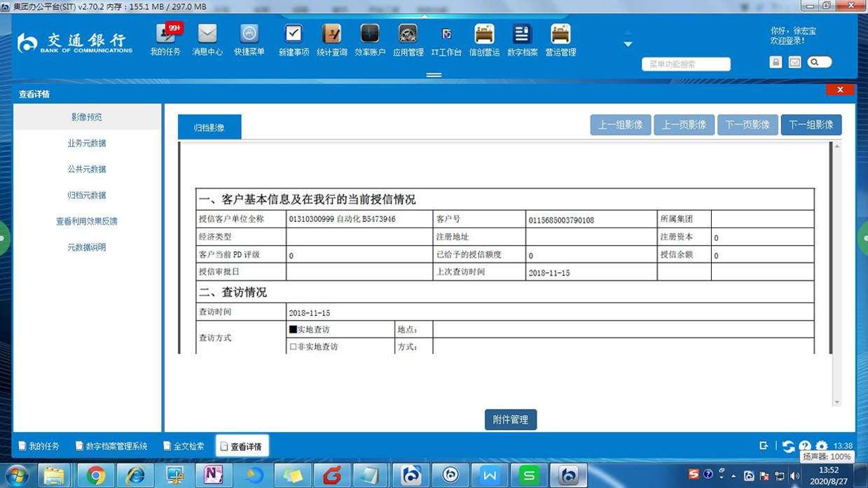Select 归档元数据 in left sidebar
This screenshot has width=868, height=488.
(87, 195)
